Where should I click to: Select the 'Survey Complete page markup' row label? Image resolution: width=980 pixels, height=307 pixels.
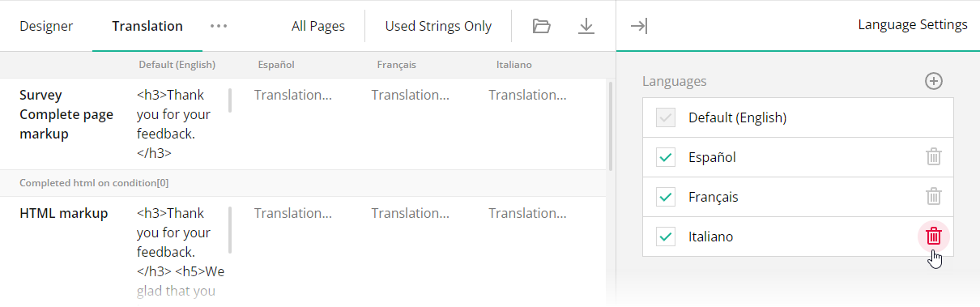66,114
